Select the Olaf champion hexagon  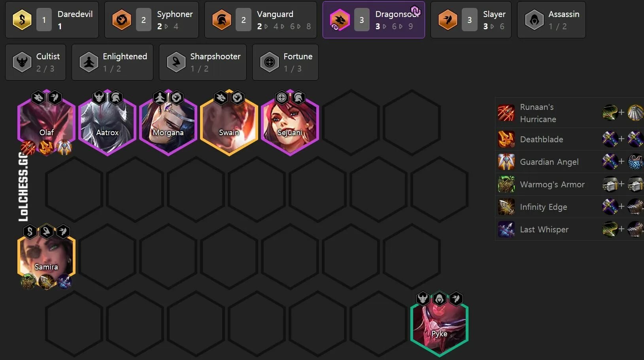[x=47, y=123]
